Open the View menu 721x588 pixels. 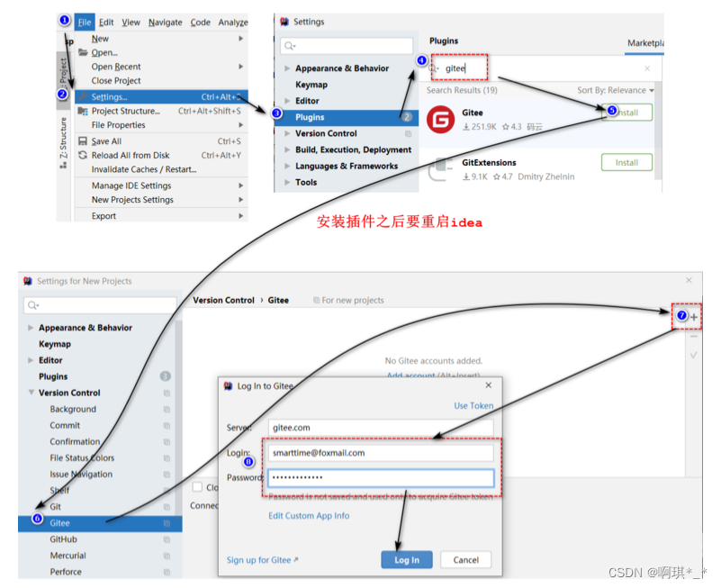point(131,23)
